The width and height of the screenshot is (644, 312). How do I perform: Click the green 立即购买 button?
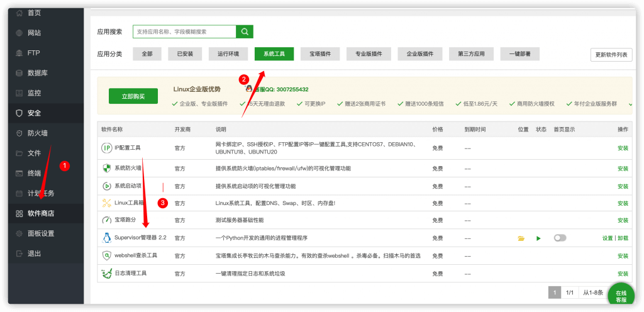[x=133, y=96]
